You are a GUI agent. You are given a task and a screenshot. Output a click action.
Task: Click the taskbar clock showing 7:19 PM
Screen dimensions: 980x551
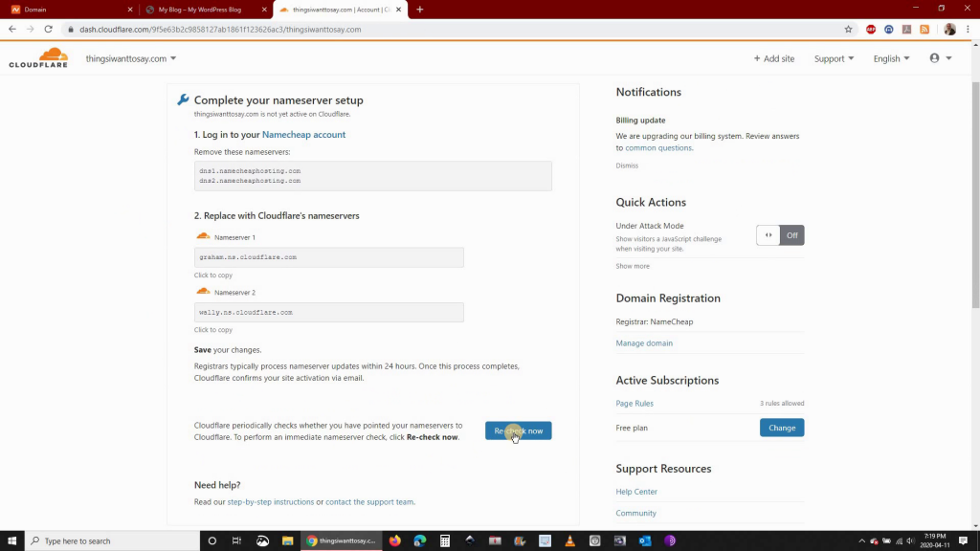click(x=935, y=541)
